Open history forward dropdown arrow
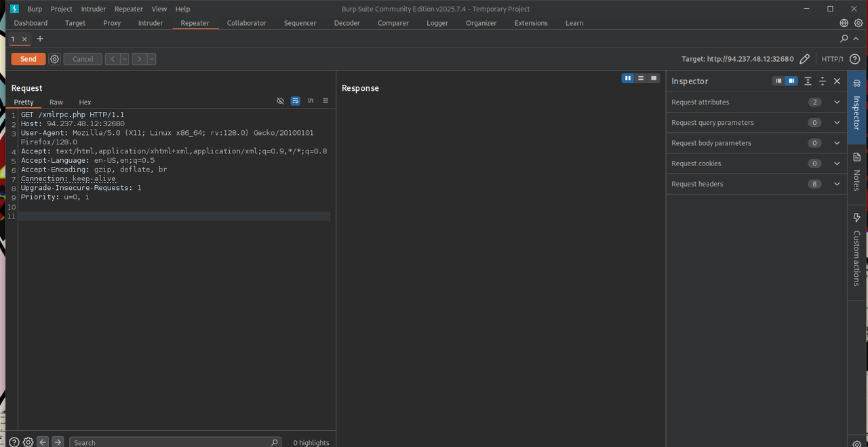 (151, 59)
